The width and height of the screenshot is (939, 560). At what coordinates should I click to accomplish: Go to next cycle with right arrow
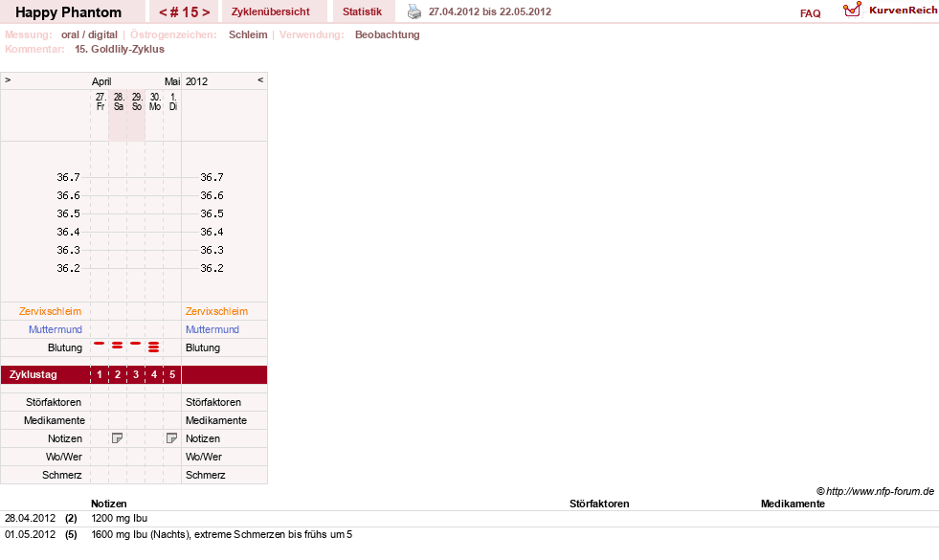coord(206,12)
